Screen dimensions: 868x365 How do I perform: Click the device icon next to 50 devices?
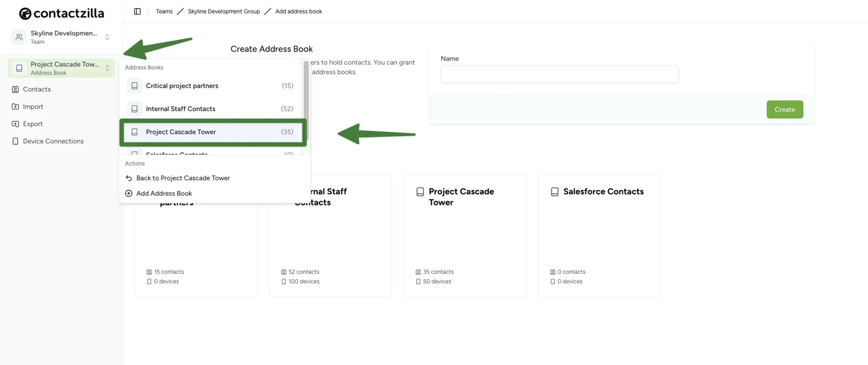(x=418, y=282)
